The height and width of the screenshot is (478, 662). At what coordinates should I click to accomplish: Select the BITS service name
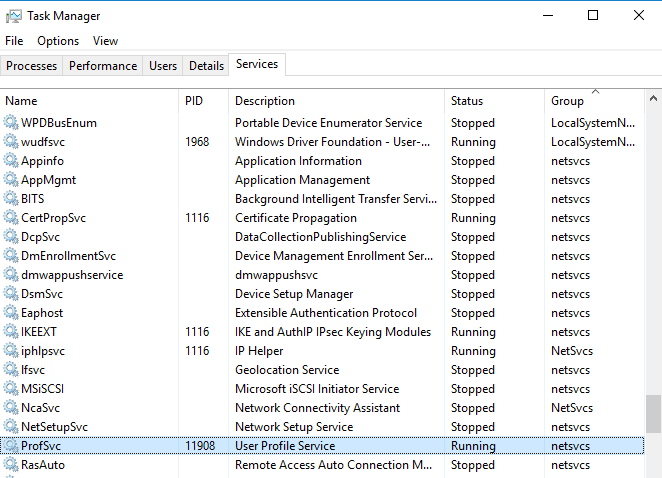click(x=33, y=199)
